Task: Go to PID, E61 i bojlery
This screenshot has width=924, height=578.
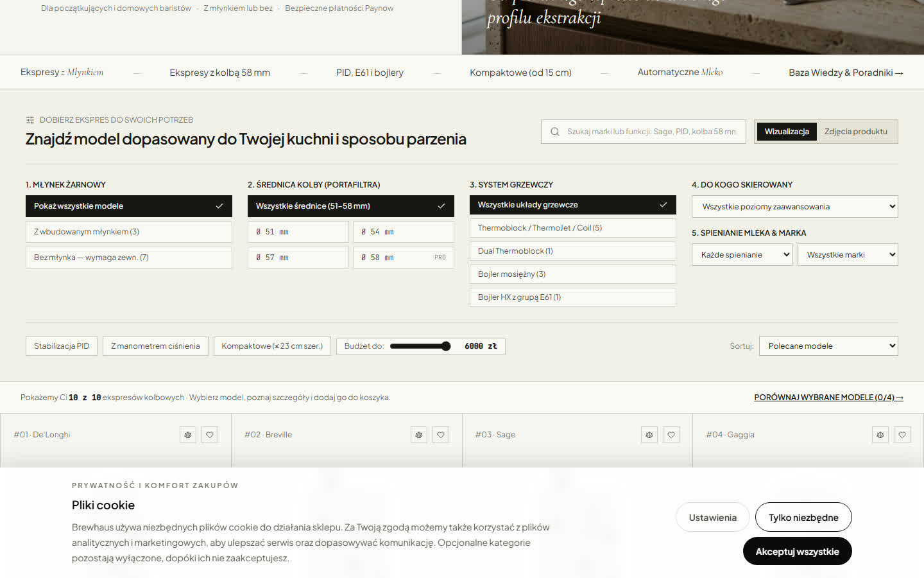Action: pos(370,73)
